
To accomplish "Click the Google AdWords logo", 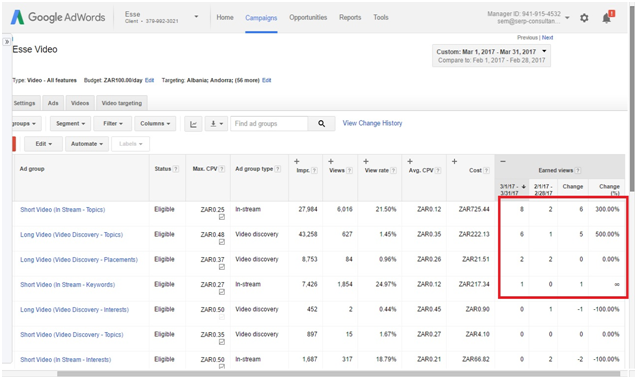I will 58,17.
